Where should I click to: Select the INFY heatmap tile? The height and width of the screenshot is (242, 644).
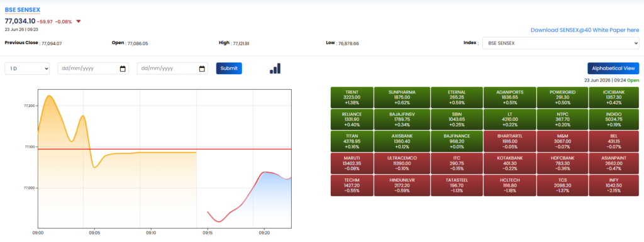(x=614, y=185)
